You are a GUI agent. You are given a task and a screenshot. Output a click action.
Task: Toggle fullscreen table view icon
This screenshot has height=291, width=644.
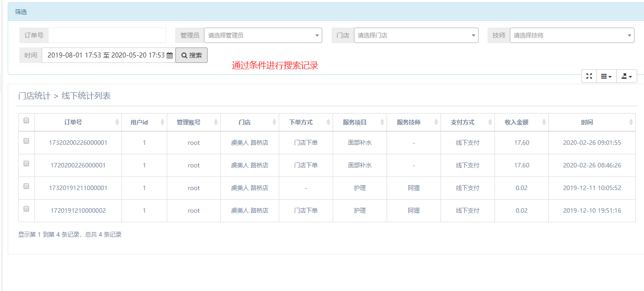click(x=589, y=76)
